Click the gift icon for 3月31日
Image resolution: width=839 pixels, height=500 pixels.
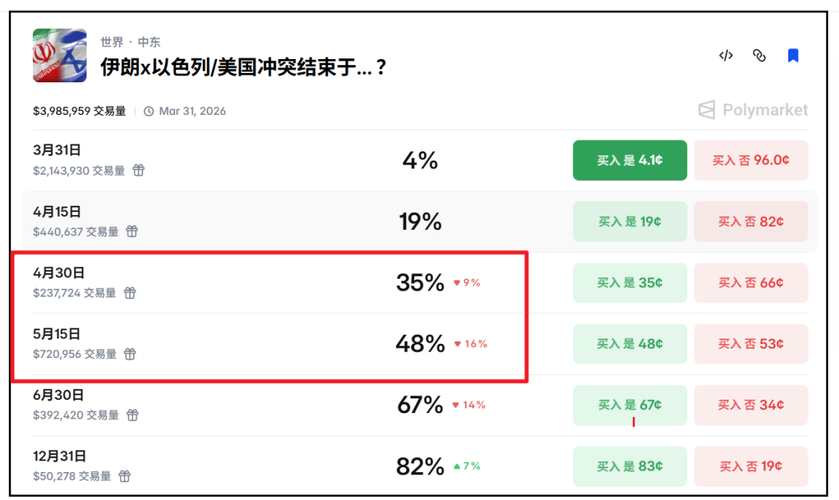pyautogui.click(x=139, y=171)
